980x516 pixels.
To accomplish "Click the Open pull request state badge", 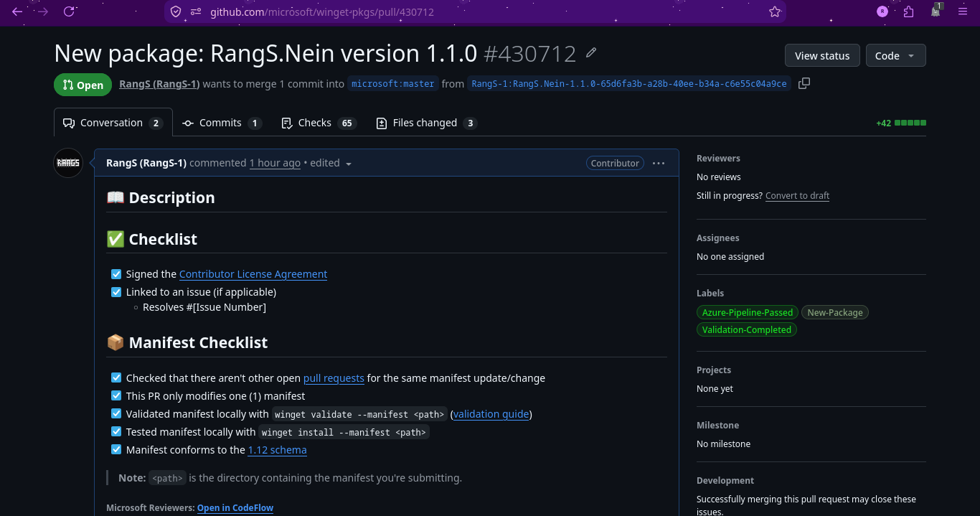I will coord(83,85).
